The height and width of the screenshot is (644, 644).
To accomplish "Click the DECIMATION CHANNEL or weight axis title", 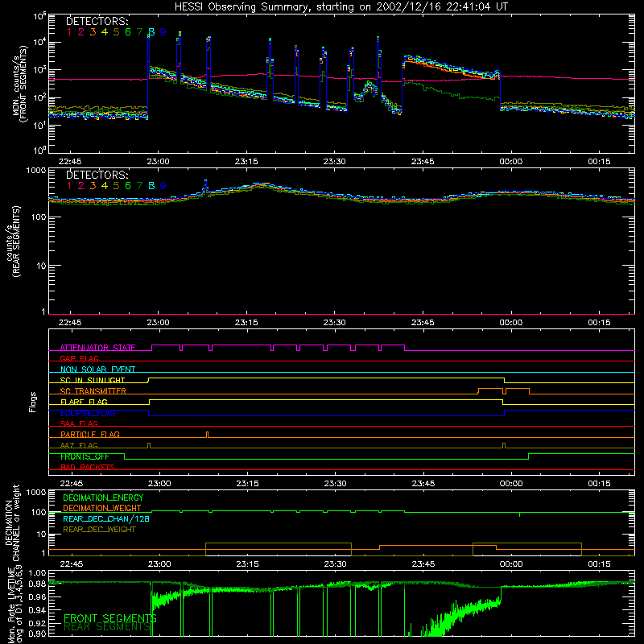I will (x=12, y=522).
